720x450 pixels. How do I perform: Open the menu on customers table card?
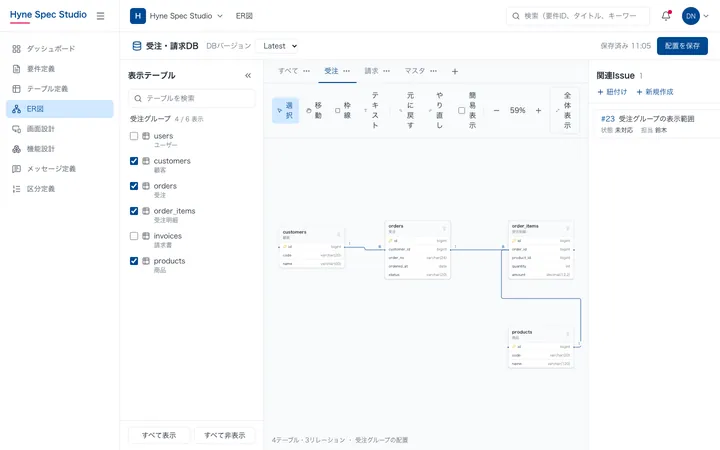point(338,234)
